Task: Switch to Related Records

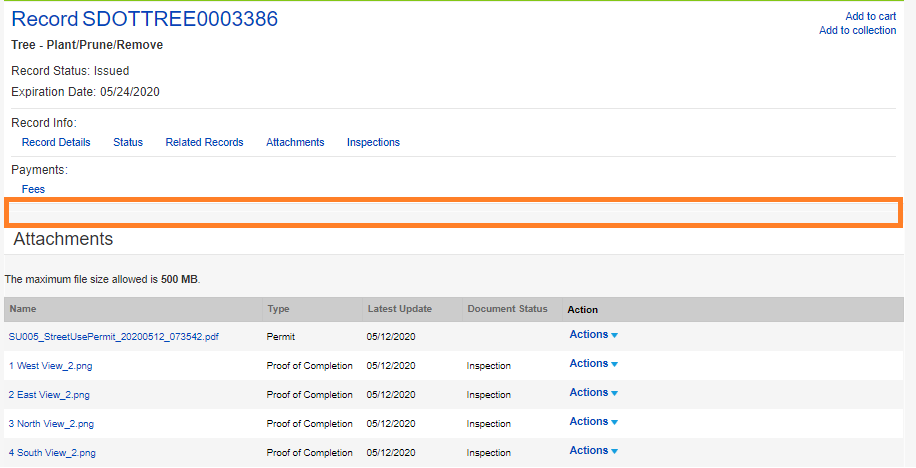Action: 204,143
